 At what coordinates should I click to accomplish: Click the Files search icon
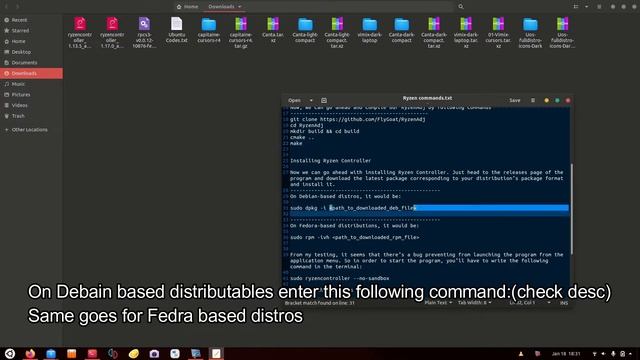461,7
